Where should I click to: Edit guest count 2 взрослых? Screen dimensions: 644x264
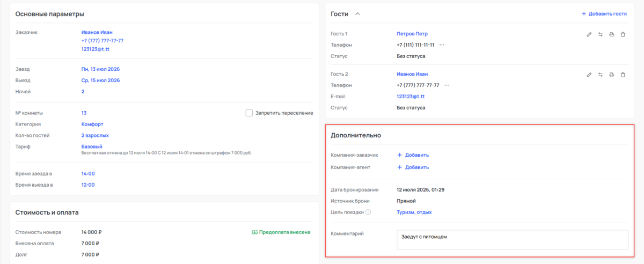tap(95, 136)
